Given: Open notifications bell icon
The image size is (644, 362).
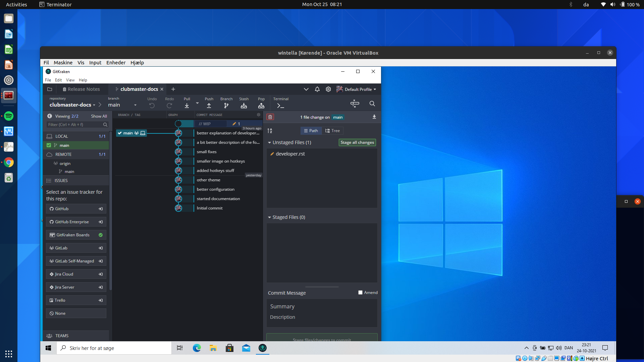Looking at the screenshot, I should (x=317, y=89).
